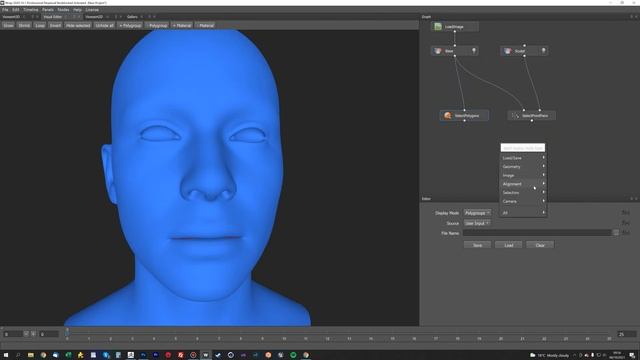The image size is (640, 360).
Task: Click the Save button in Editor
Action: pyautogui.click(x=477, y=245)
